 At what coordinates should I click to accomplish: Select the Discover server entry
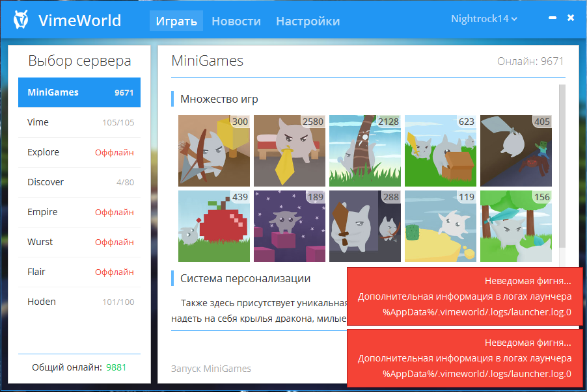click(79, 182)
